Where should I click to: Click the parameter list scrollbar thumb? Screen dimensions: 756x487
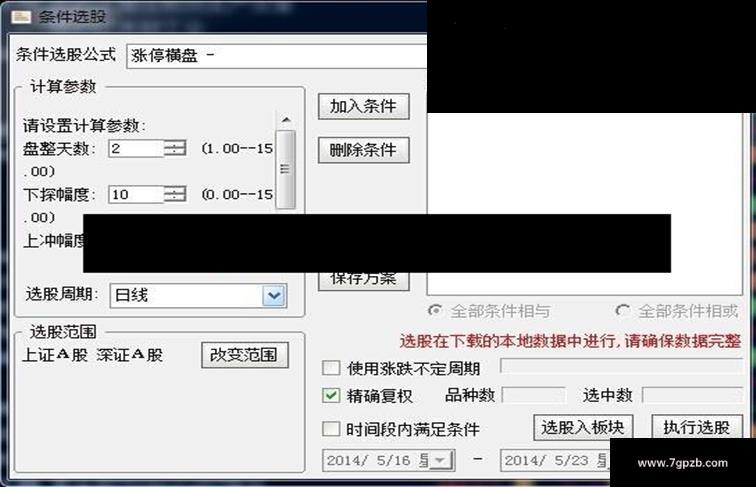[286, 169]
